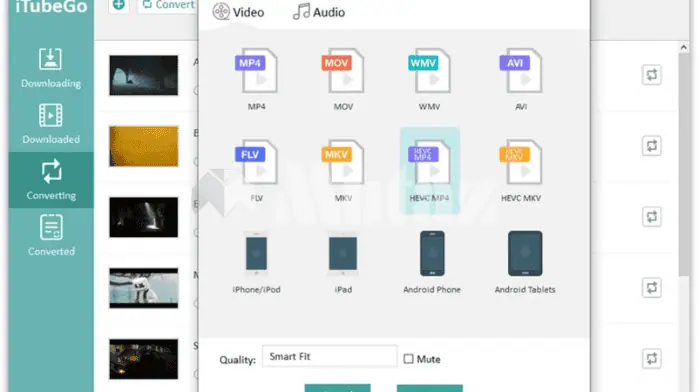Select the FLV format icon
The image size is (698, 392).
point(256,162)
